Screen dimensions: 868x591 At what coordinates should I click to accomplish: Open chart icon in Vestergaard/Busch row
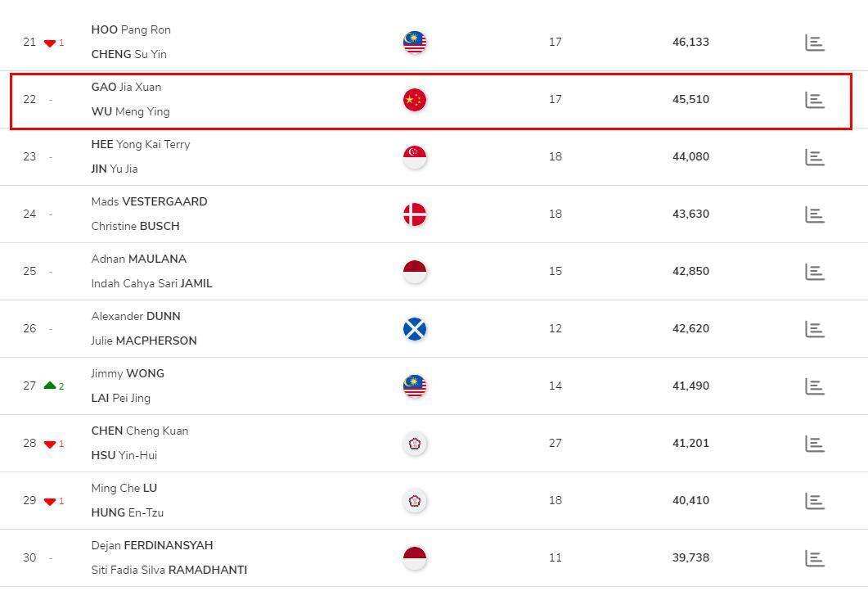coord(814,214)
